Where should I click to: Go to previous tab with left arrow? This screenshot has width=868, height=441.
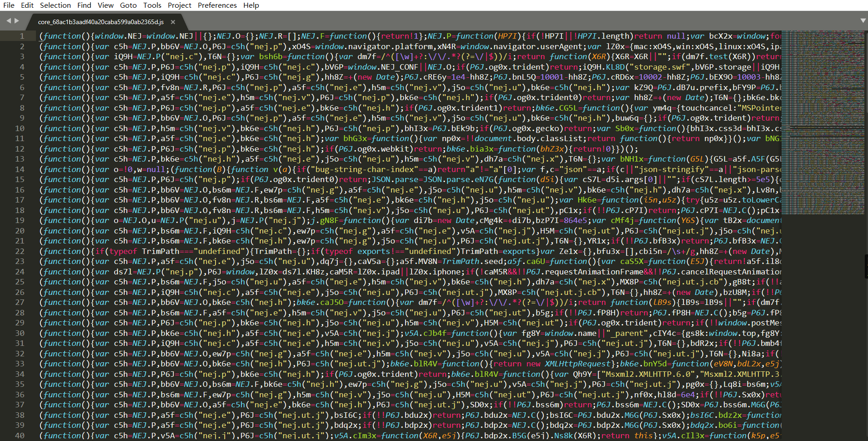pyautogui.click(x=8, y=20)
